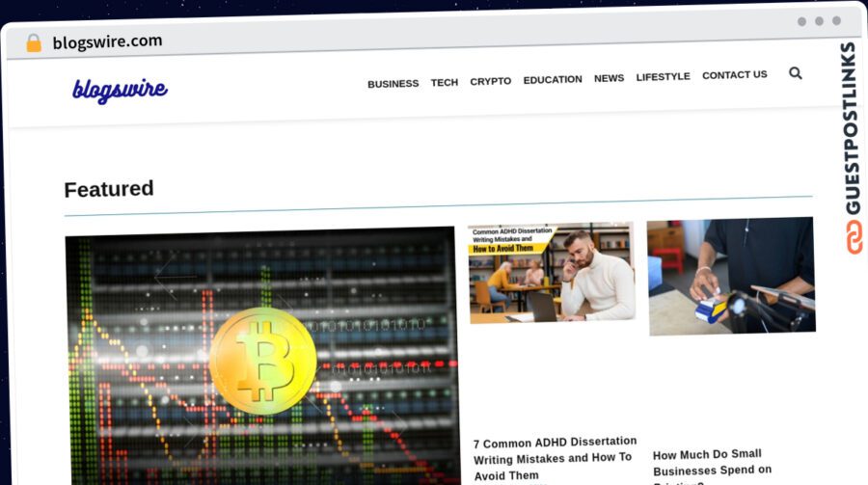
Task: Open the Bitcoin featured article image
Action: pyautogui.click(x=262, y=357)
